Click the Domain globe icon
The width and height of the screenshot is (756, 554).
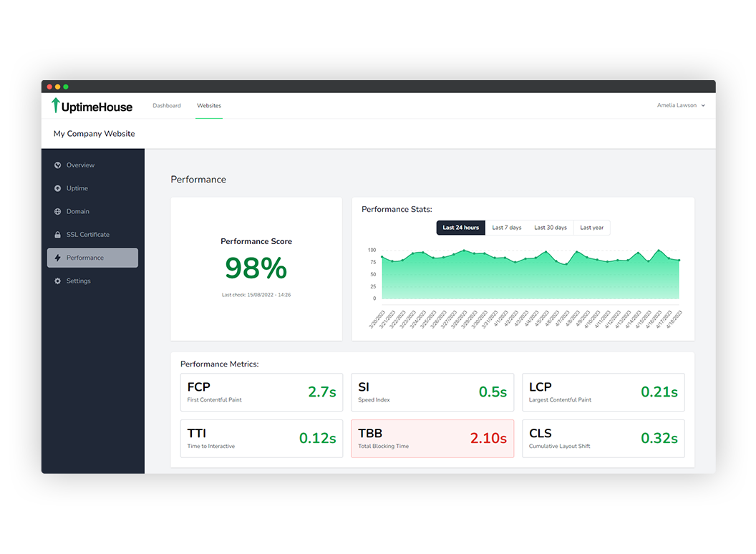(x=58, y=212)
